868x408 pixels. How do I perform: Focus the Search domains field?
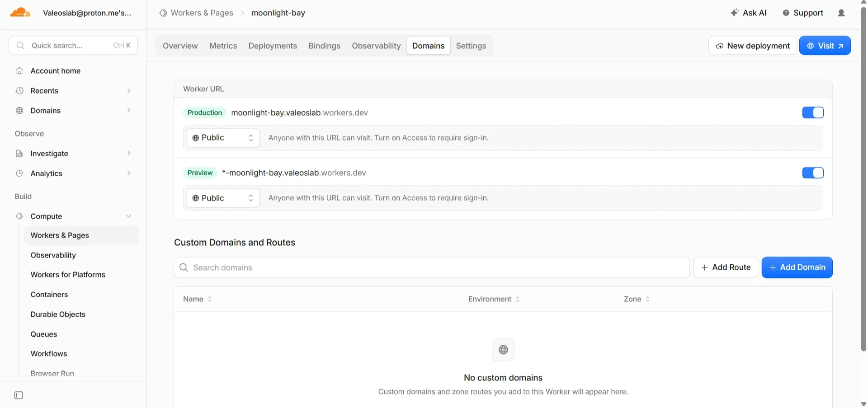(432, 267)
